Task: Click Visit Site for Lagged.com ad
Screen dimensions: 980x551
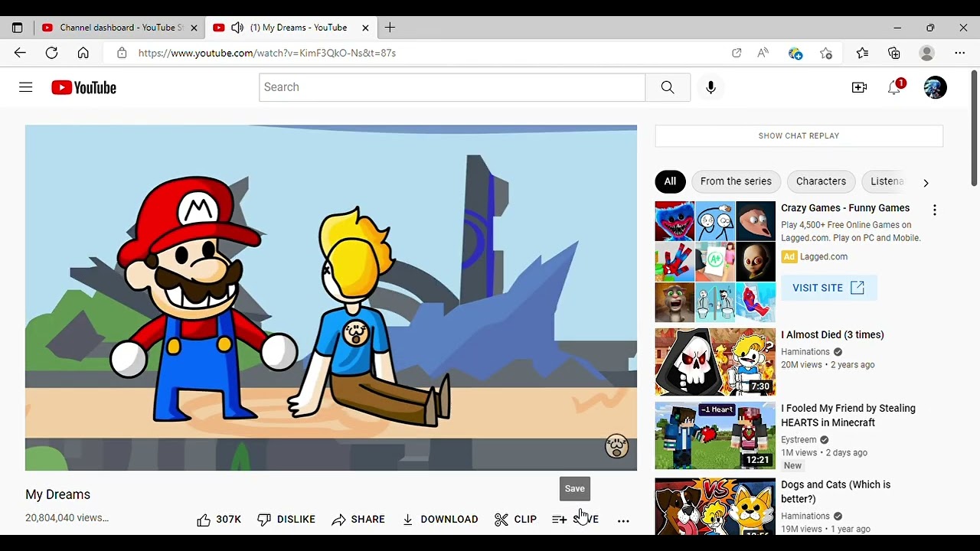Action: (x=828, y=288)
